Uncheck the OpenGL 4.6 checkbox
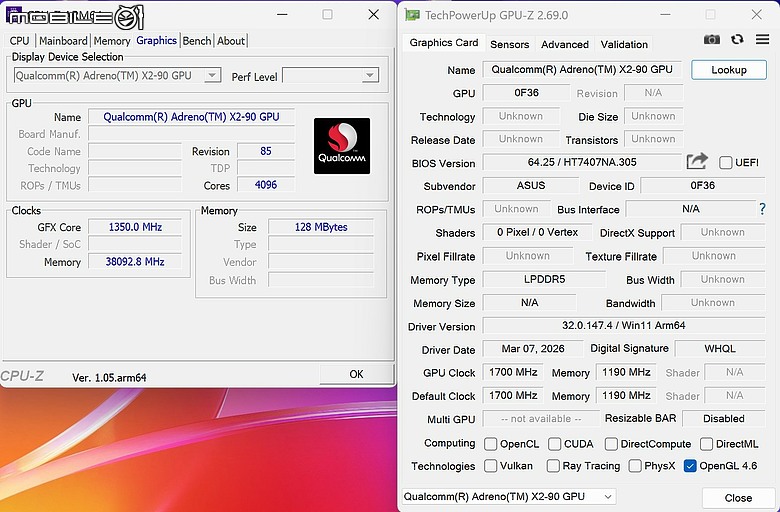 click(x=690, y=466)
